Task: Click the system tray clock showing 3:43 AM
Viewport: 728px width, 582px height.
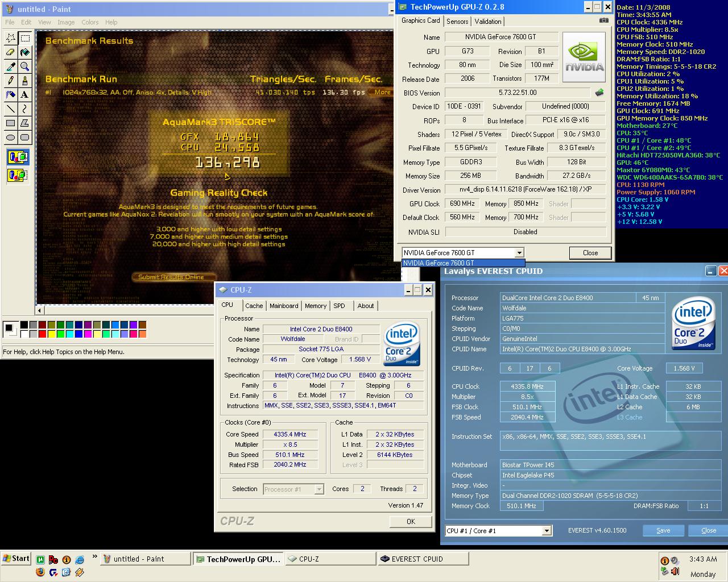Action: (703, 559)
